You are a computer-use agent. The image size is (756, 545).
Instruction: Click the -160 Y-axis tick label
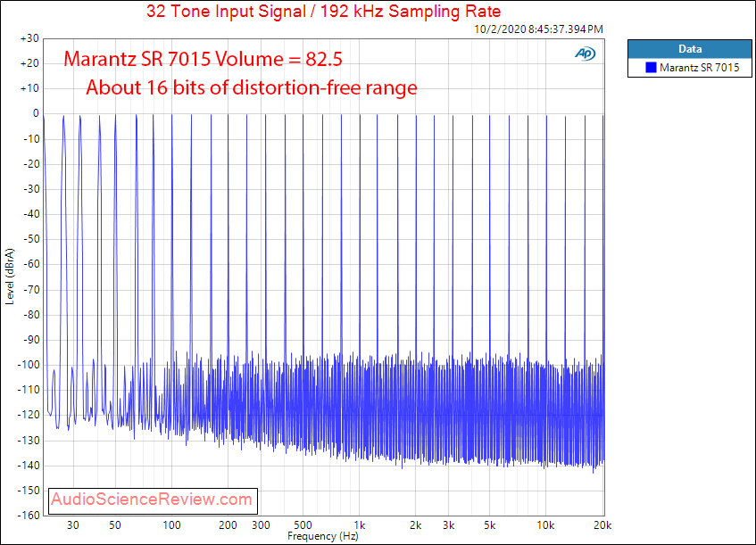point(29,516)
